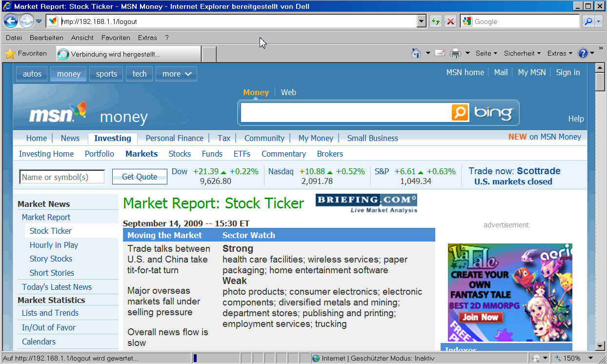The image size is (607, 364).
Task: Click the money channel button
Action: click(69, 74)
